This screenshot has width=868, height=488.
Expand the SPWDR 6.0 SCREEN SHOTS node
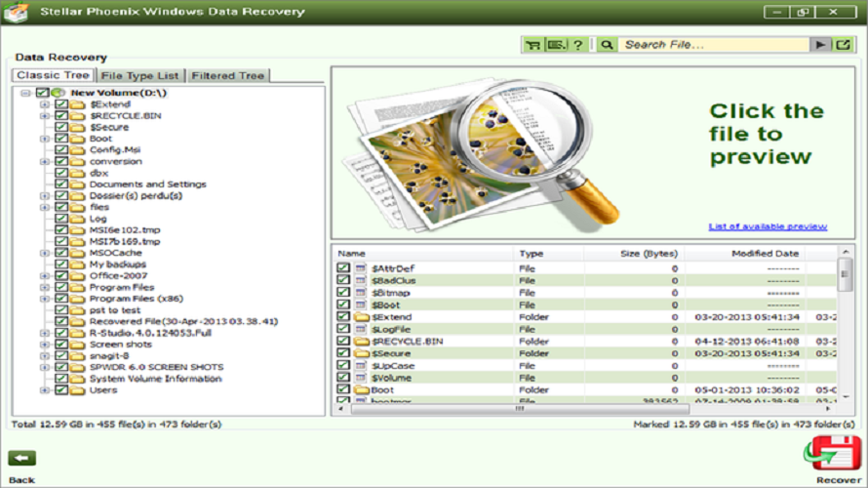click(44, 367)
